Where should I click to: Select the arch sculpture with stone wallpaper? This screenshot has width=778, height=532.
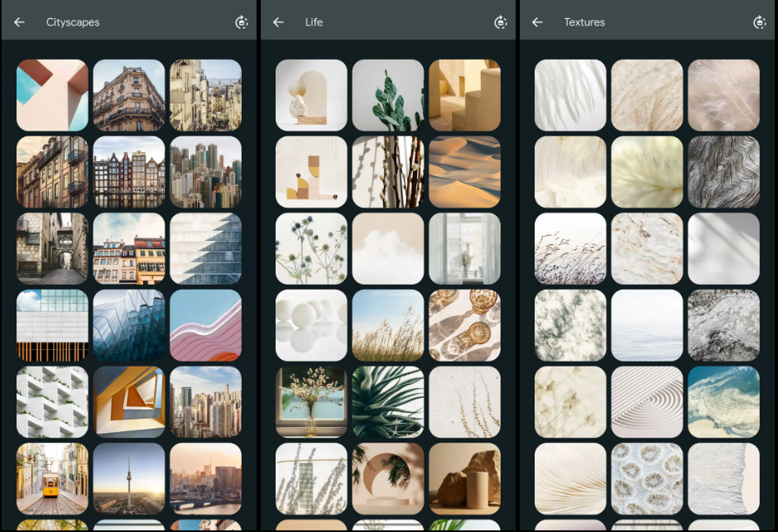coord(311,95)
